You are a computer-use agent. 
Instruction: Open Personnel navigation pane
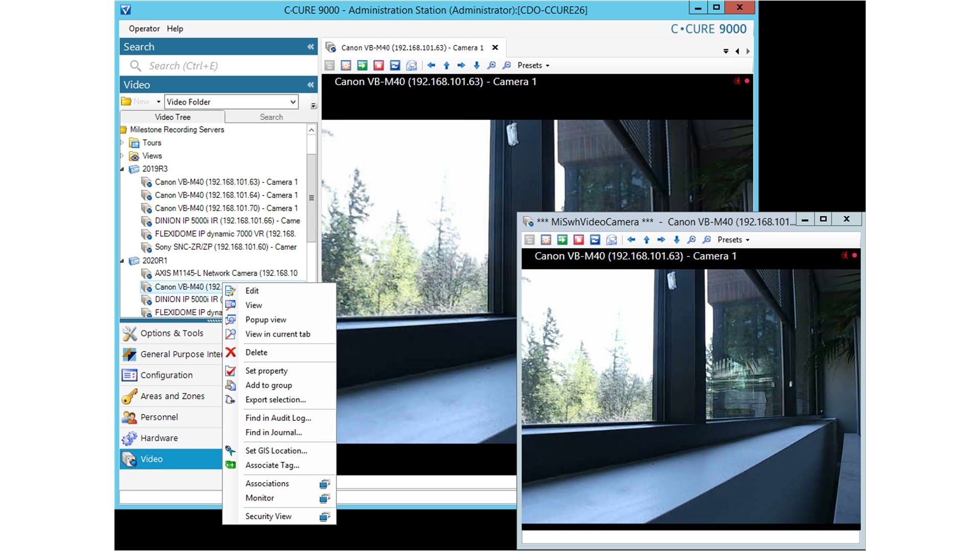pyautogui.click(x=171, y=417)
